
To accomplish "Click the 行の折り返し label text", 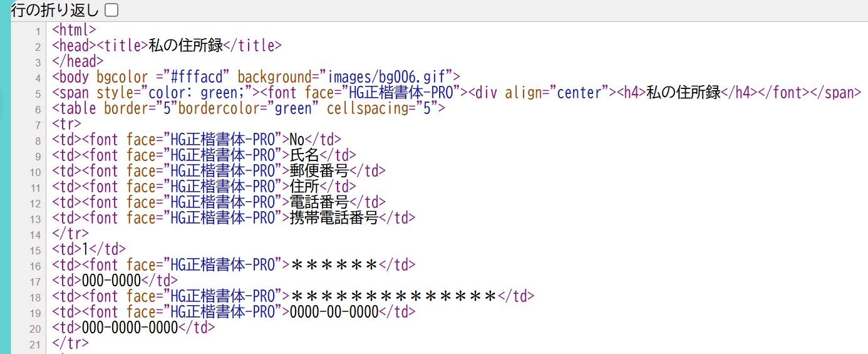I will coord(56,10).
